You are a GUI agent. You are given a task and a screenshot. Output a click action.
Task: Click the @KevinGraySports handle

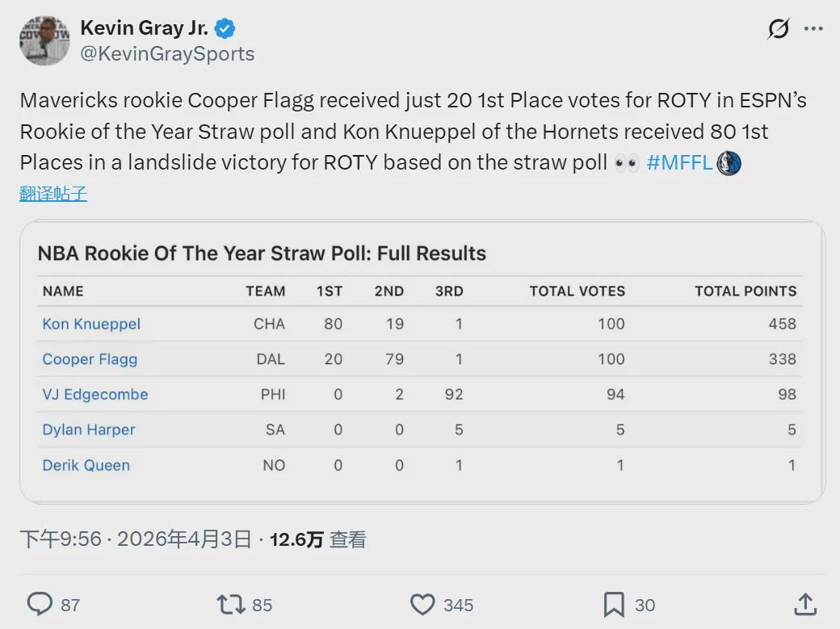click(x=167, y=54)
